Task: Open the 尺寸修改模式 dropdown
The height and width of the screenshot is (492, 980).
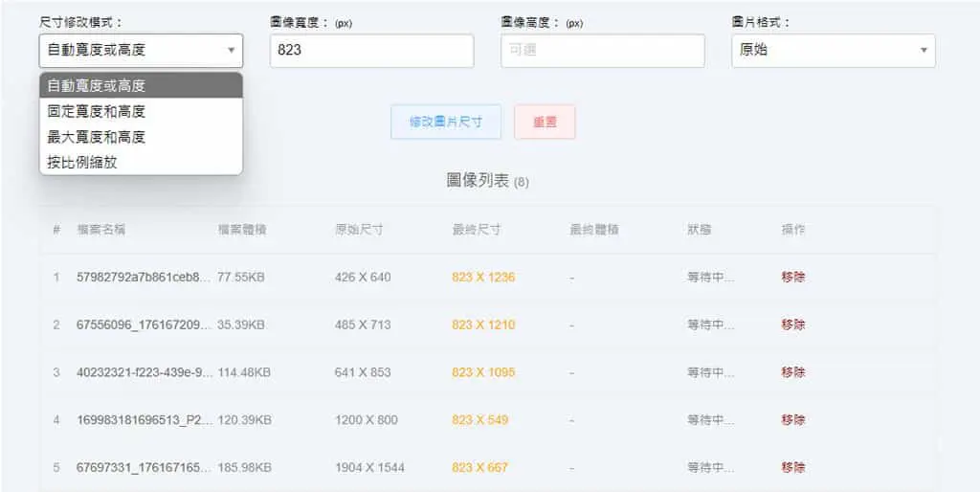Action: click(141, 51)
